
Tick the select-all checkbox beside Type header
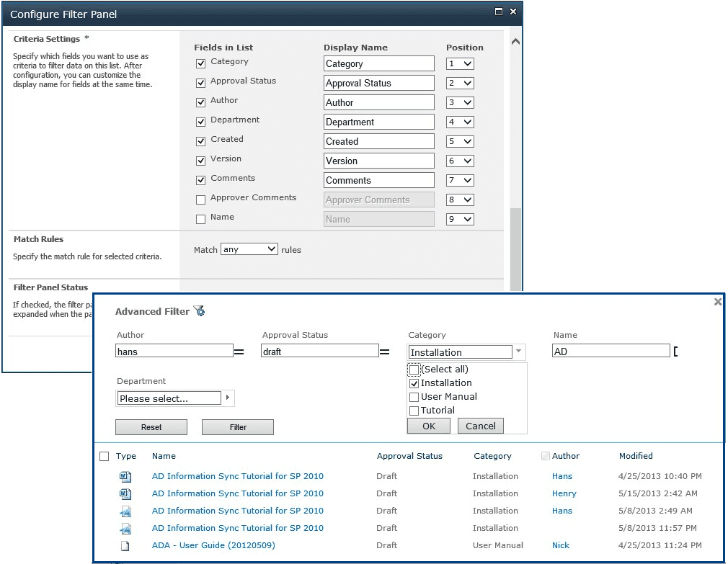pyautogui.click(x=105, y=457)
